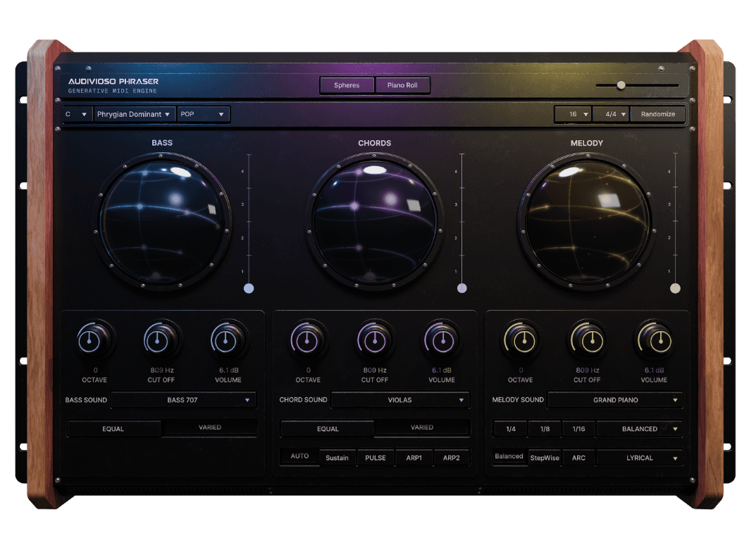Select ARC melody motion
Screen dimensions: 756x541
click(578, 458)
